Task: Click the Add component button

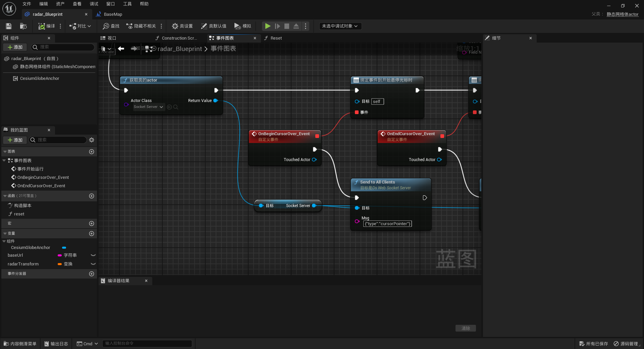Action: [x=15, y=47]
